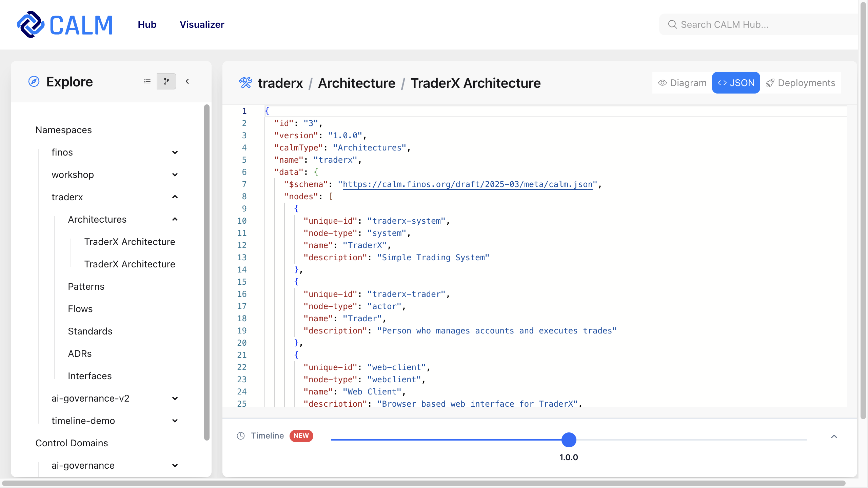Viewport: 868px width, 488px height.
Task: Click the Namespaces heading
Action: (63, 130)
